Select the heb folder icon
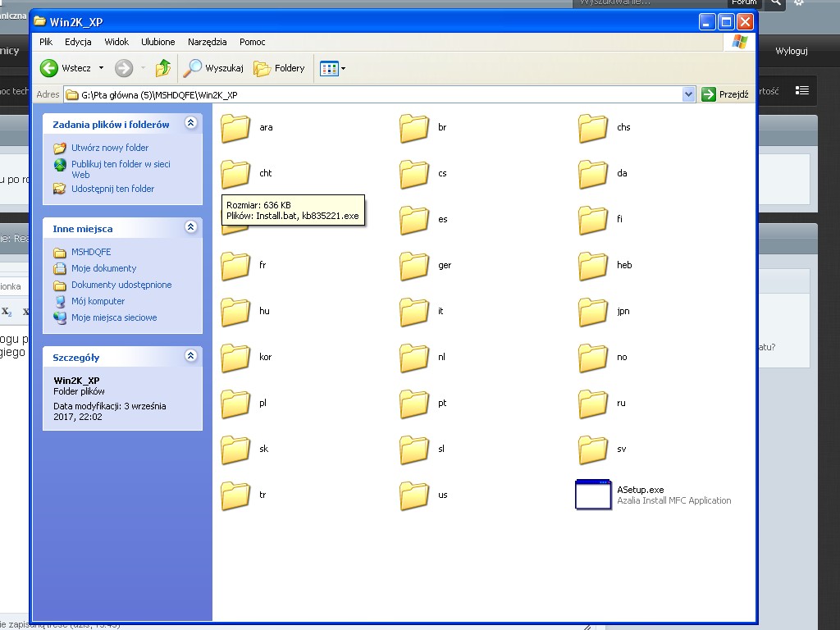 593,267
